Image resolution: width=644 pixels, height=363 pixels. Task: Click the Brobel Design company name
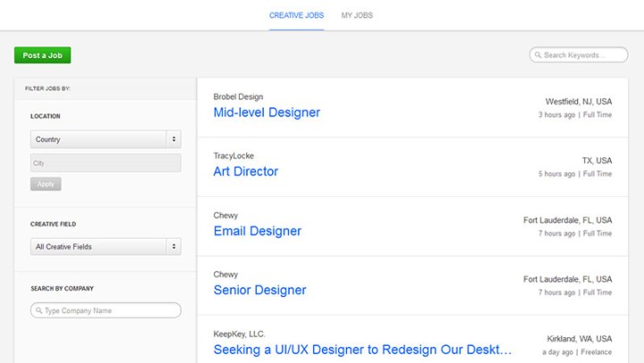pos(238,97)
